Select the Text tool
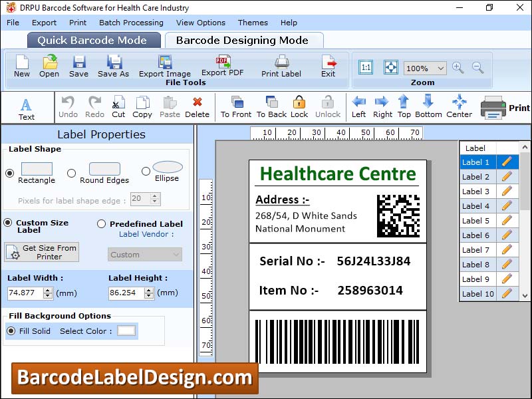 (x=27, y=106)
